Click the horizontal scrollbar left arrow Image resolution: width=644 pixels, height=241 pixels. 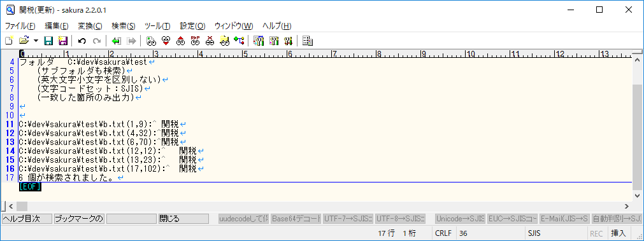click(11, 206)
